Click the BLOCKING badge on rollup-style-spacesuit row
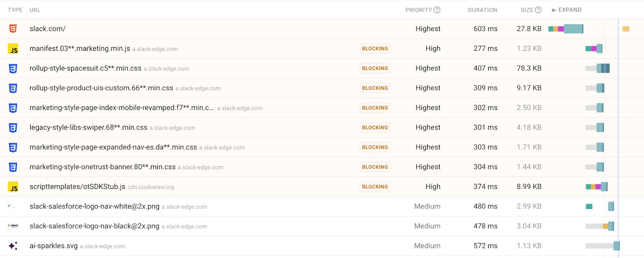Screen dimensions: 644x258 375,68
